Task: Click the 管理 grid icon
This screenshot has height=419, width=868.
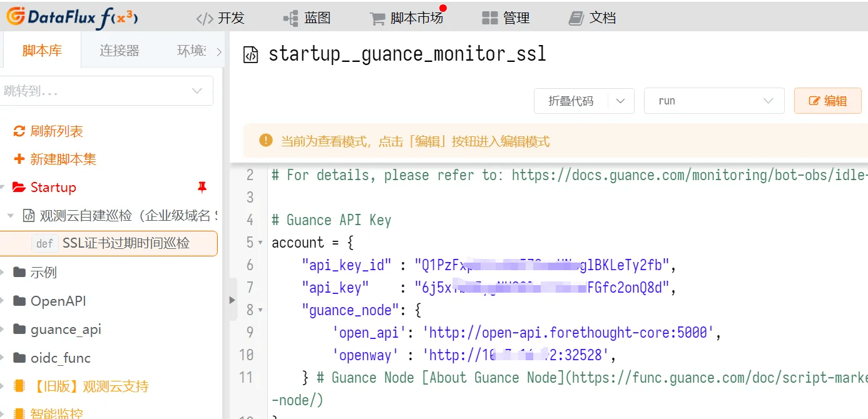Action: point(489,19)
